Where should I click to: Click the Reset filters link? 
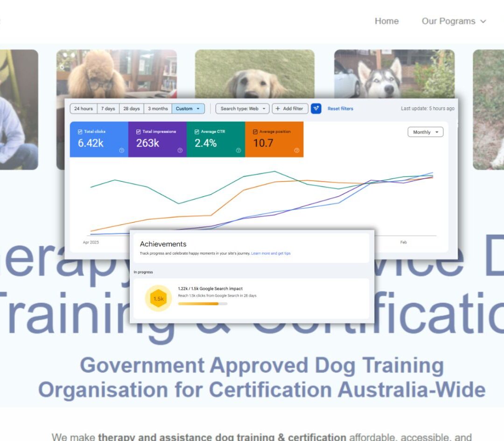[340, 109]
